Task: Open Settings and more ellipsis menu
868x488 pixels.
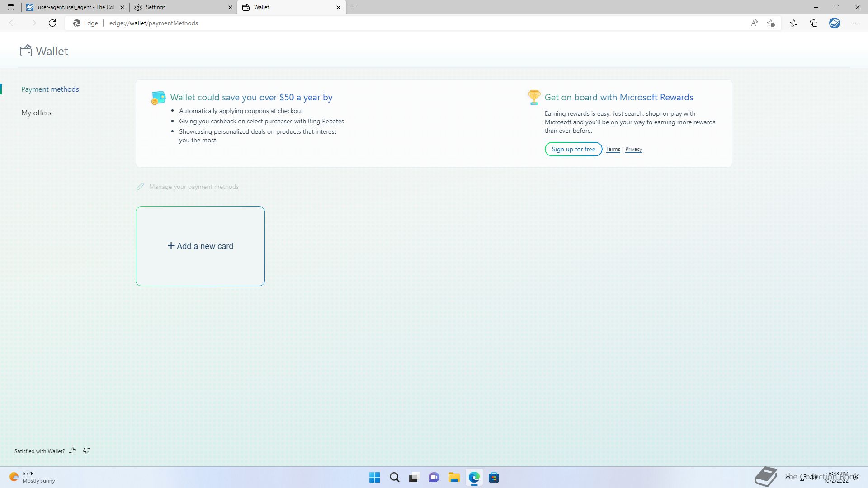Action: (x=855, y=23)
